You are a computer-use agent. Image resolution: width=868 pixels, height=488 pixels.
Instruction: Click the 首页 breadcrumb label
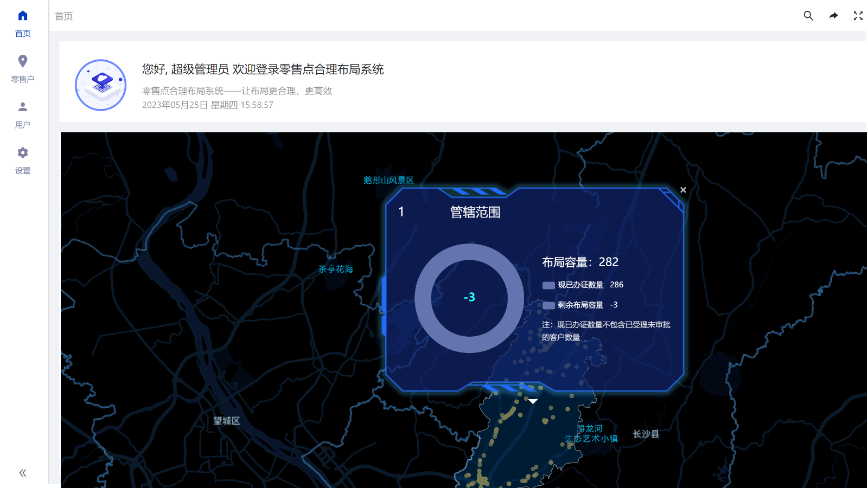click(x=65, y=16)
